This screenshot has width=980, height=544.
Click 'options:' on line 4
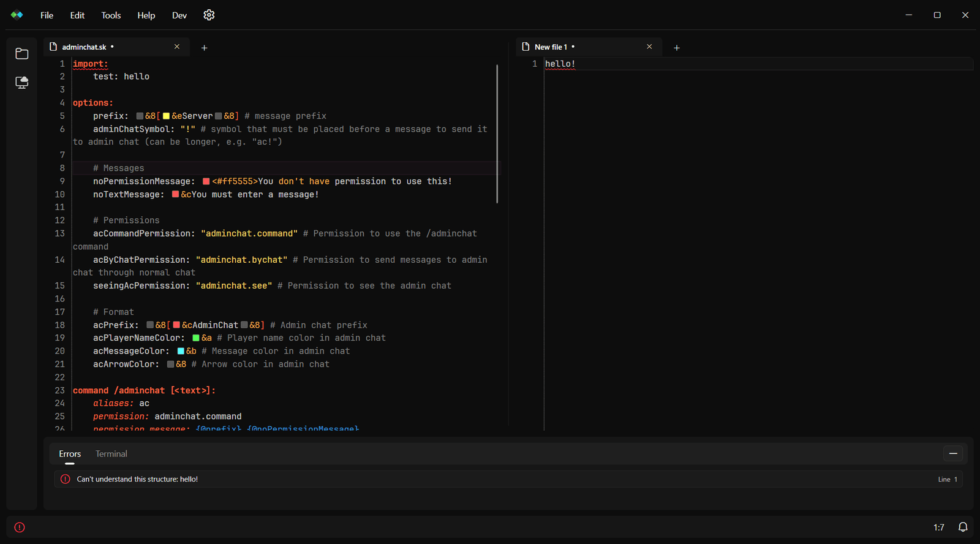click(93, 103)
